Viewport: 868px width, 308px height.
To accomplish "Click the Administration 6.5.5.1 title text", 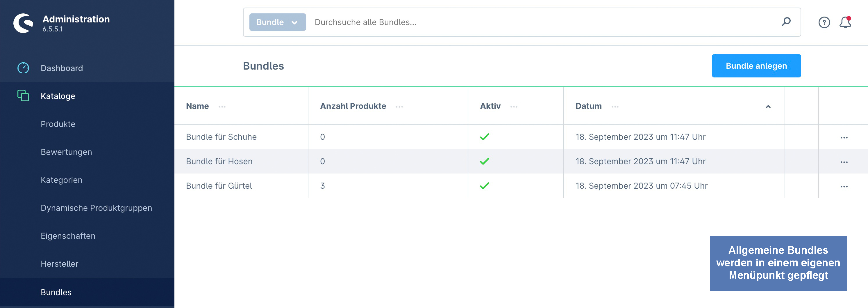I will click(x=76, y=23).
